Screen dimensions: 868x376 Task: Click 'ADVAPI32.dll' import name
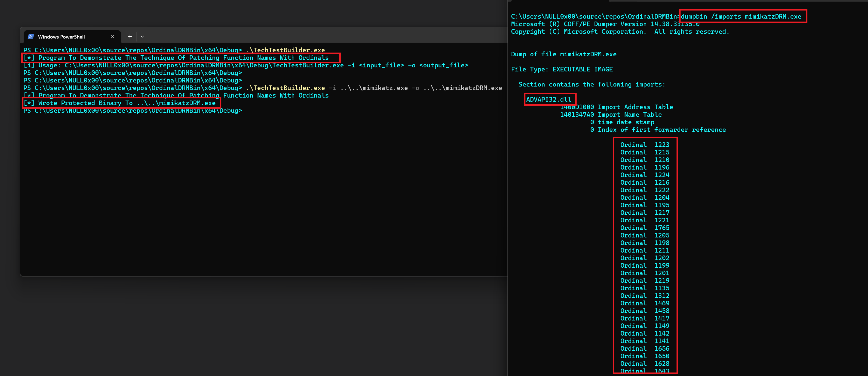pos(549,99)
